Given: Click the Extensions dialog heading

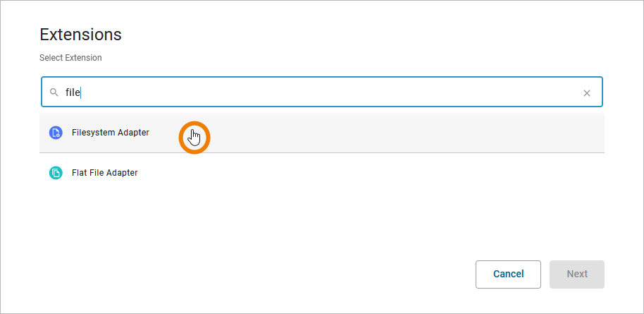Looking at the screenshot, I should [x=80, y=35].
